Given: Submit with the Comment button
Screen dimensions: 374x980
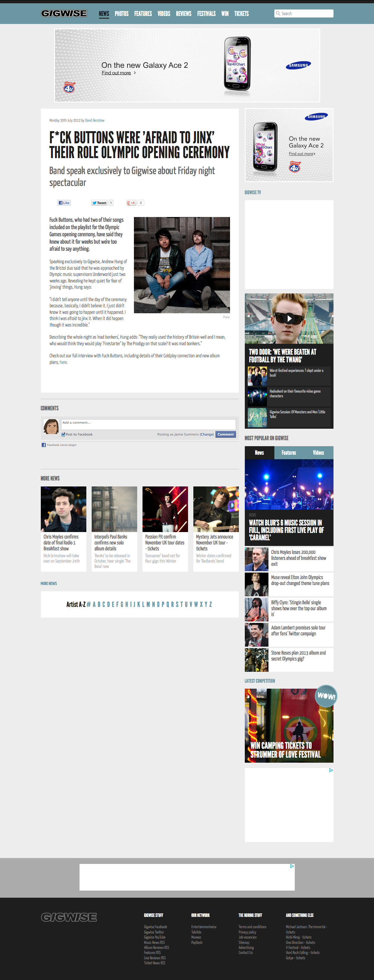Looking at the screenshot, I should [225, 434].
